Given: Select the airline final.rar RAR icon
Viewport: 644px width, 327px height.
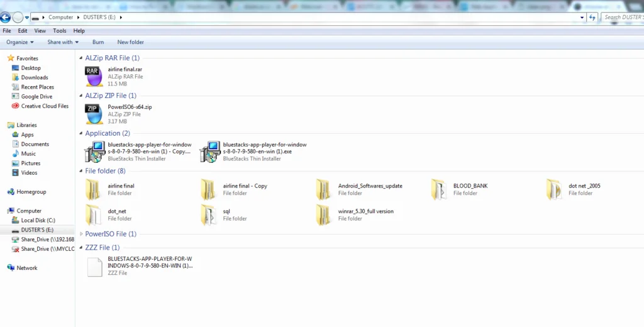Looking at the screenshot, I should (x=94, y=77).
